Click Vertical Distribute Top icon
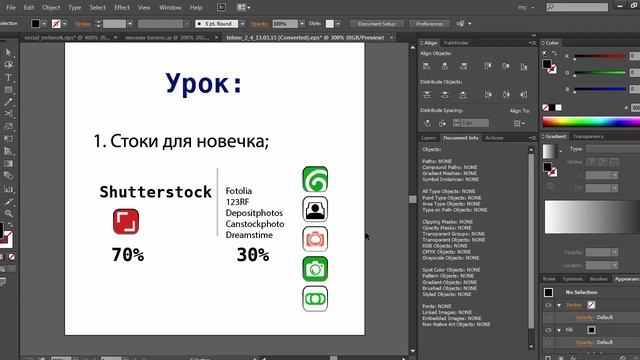The height and width of the screenshot is (360, 640). (427, 95)
